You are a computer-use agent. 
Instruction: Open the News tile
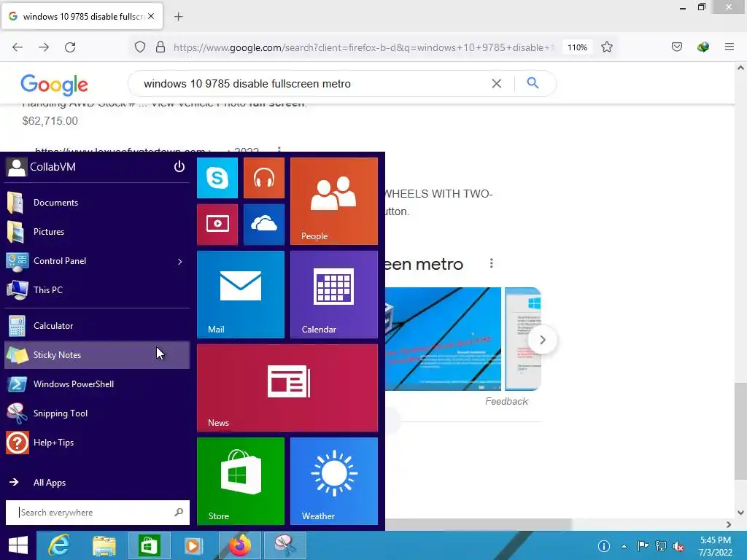[x=287, y=388]
